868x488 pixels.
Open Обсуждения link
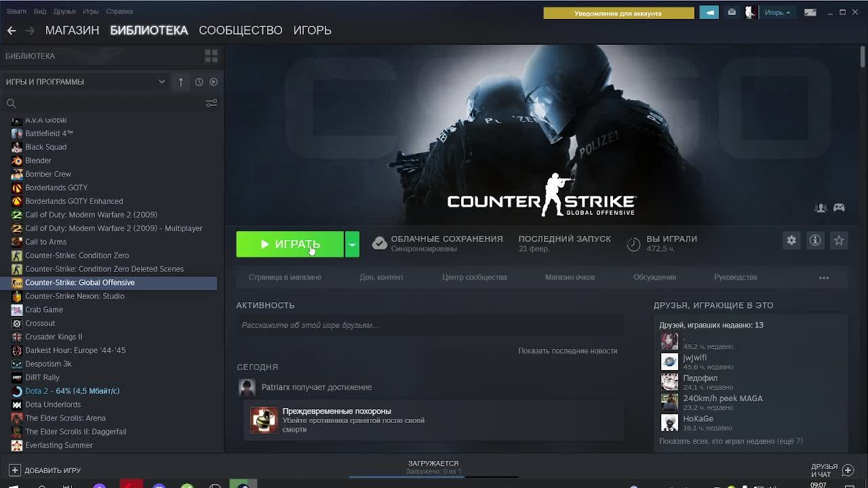654,277
